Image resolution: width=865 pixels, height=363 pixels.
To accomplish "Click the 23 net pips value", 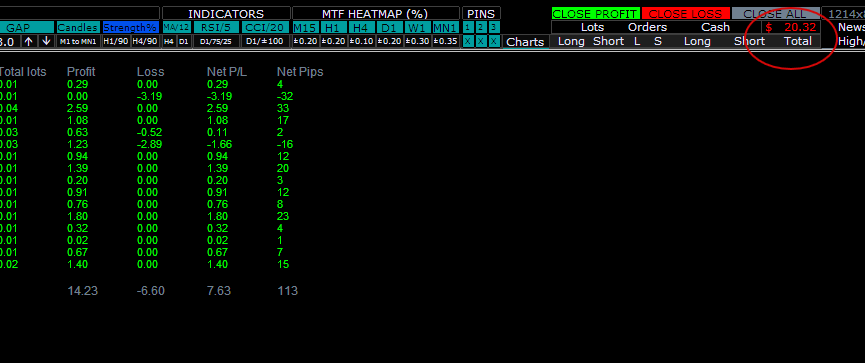I will 283,216.
